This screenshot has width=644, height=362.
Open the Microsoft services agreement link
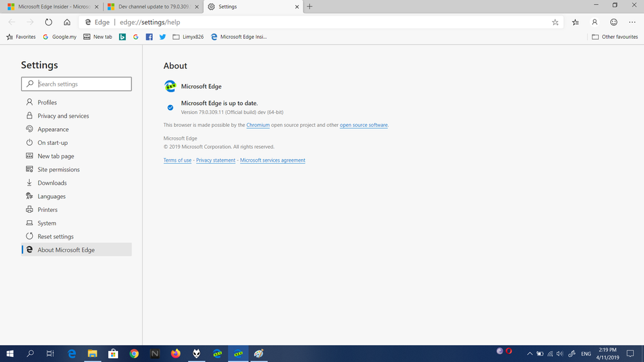click(x=272, y=160)
